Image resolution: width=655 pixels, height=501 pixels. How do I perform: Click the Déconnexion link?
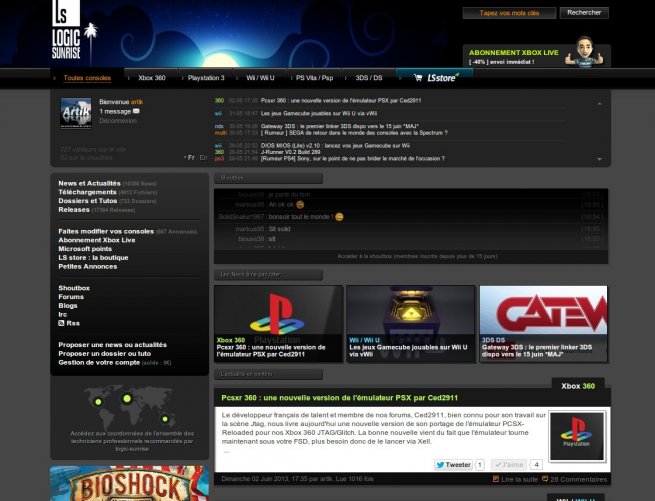tap(118, 120)
